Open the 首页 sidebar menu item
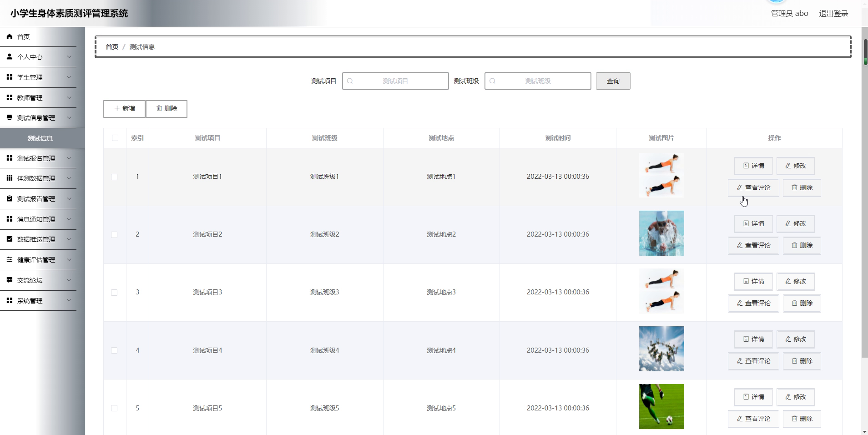 [38, 37]
